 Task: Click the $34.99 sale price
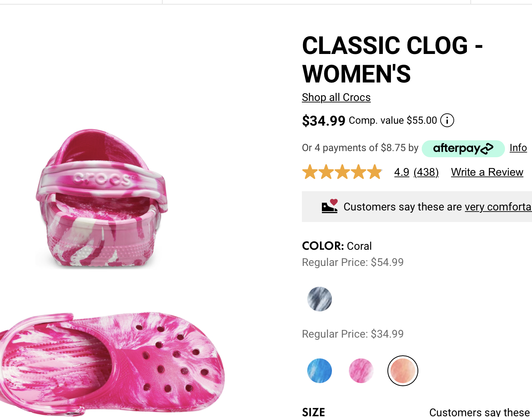click(x=323, y=121)
